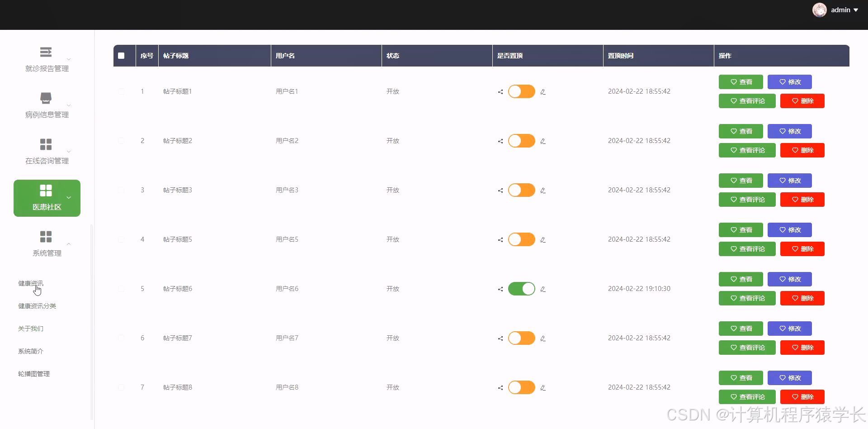The width and height of the screenshot is (868, 429).
Task: Click edit pencil icon in row 帖子标题3
Action: pos(543,191)
